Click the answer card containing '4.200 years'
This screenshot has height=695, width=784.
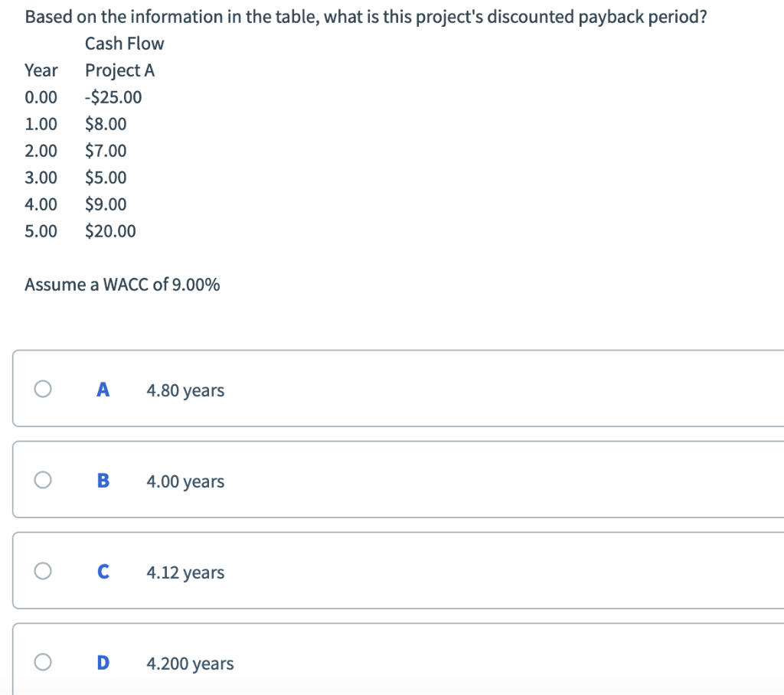click(398, 661)
